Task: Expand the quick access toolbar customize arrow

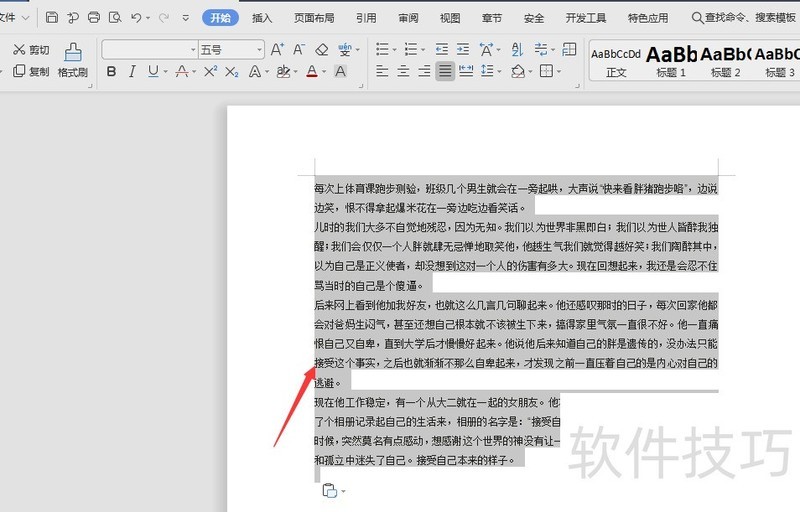Action: pos(186,18)
